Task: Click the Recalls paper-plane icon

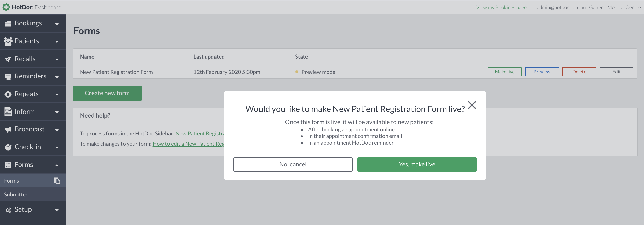Action: point(8,58)
